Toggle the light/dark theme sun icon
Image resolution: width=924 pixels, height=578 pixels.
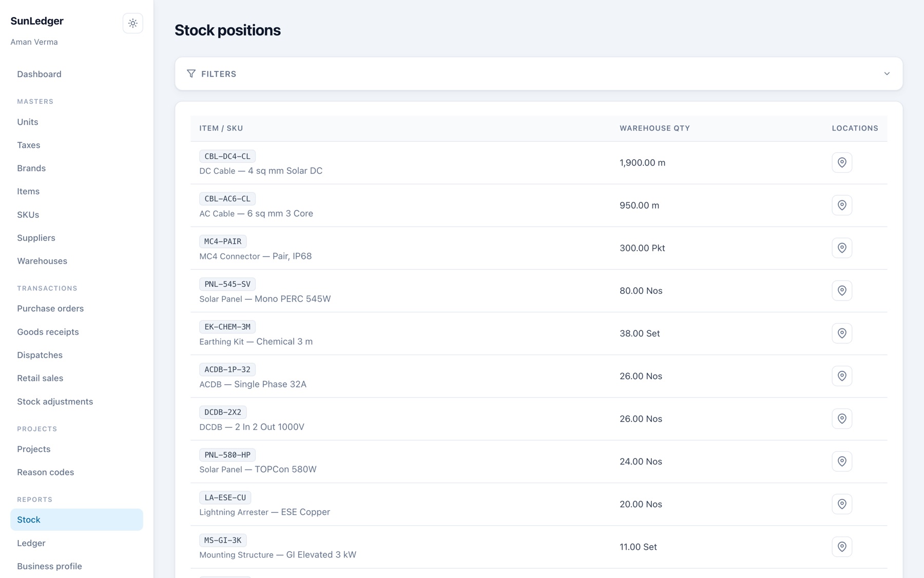[x=133, y=23]
